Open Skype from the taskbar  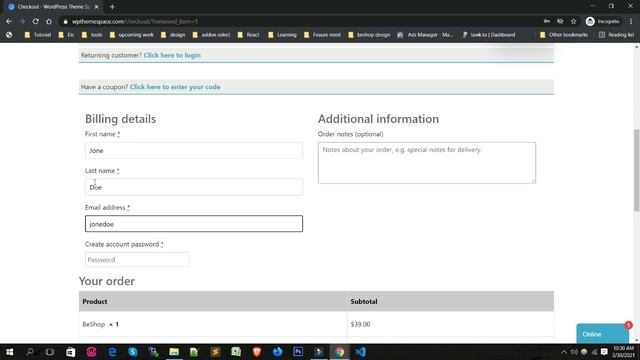(133, 352)
